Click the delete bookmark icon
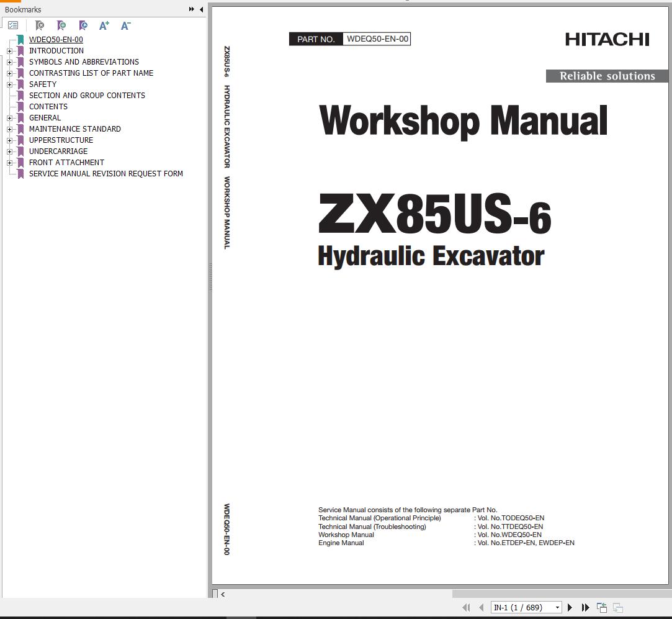Viewport: 672px width, 619px height. [40, 25]
